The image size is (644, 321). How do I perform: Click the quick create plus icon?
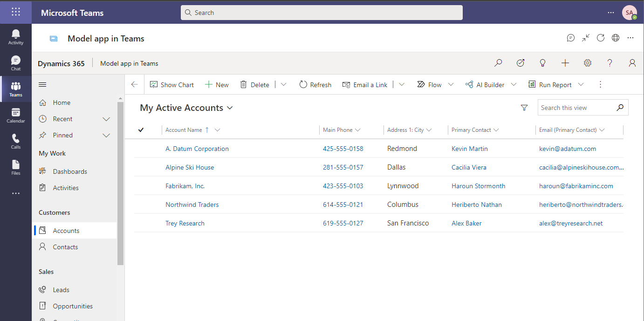point(565,63)
